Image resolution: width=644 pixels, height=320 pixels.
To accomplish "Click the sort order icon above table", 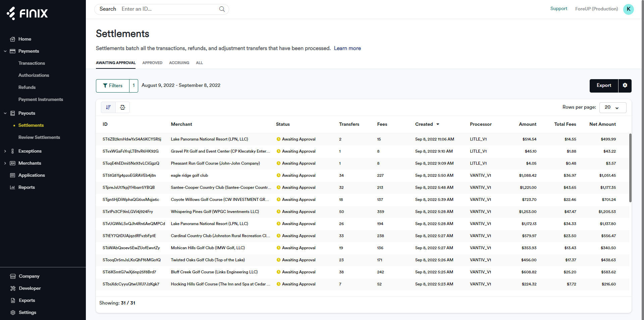I will tap(108, 107).
